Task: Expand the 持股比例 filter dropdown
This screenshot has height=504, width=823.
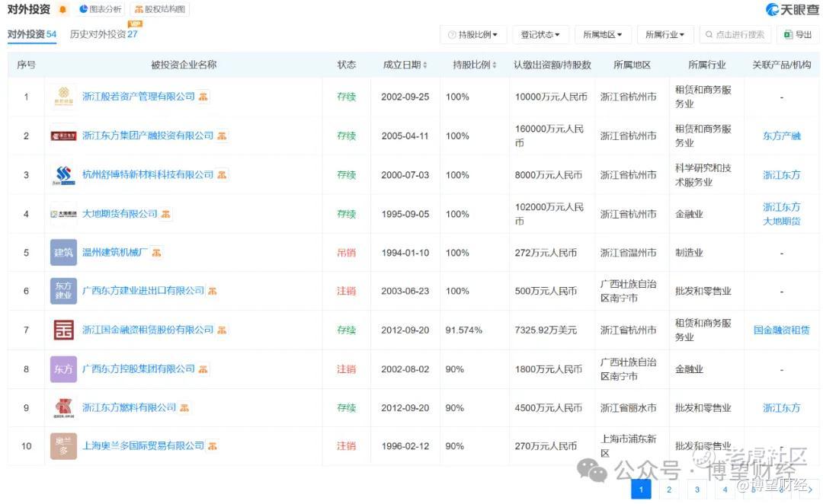Action: (x=473, y=34)
